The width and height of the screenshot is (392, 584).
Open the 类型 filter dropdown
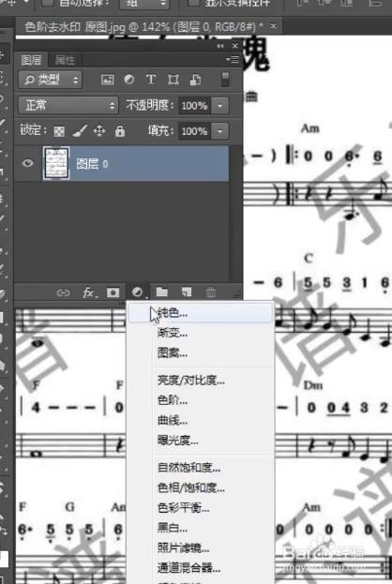pos(51,80)
